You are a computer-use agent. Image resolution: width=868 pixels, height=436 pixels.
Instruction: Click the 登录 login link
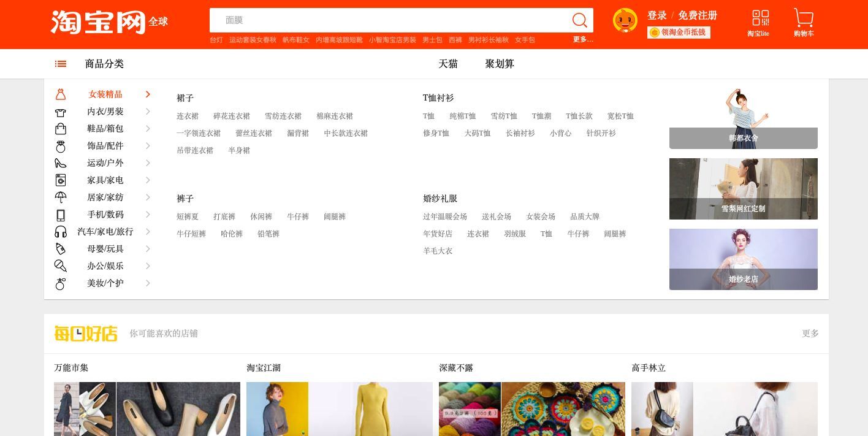pyautogui.click(x=657, y=15)
